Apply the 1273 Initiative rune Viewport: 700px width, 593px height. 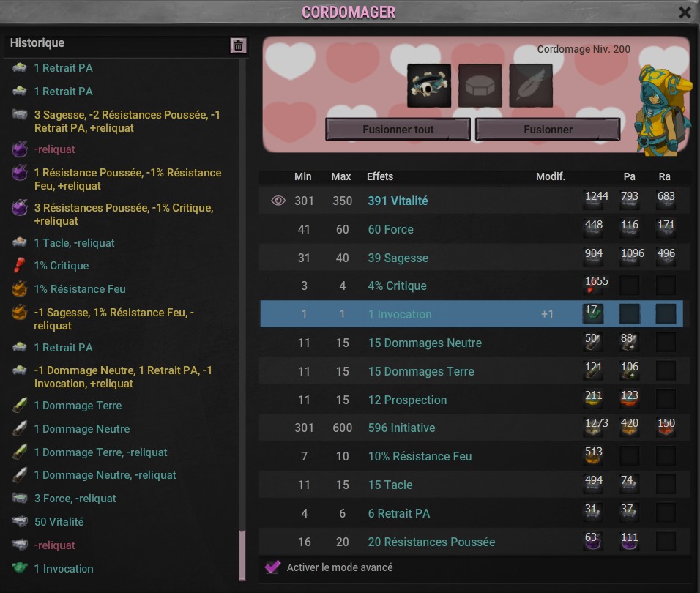click(594, 428)
